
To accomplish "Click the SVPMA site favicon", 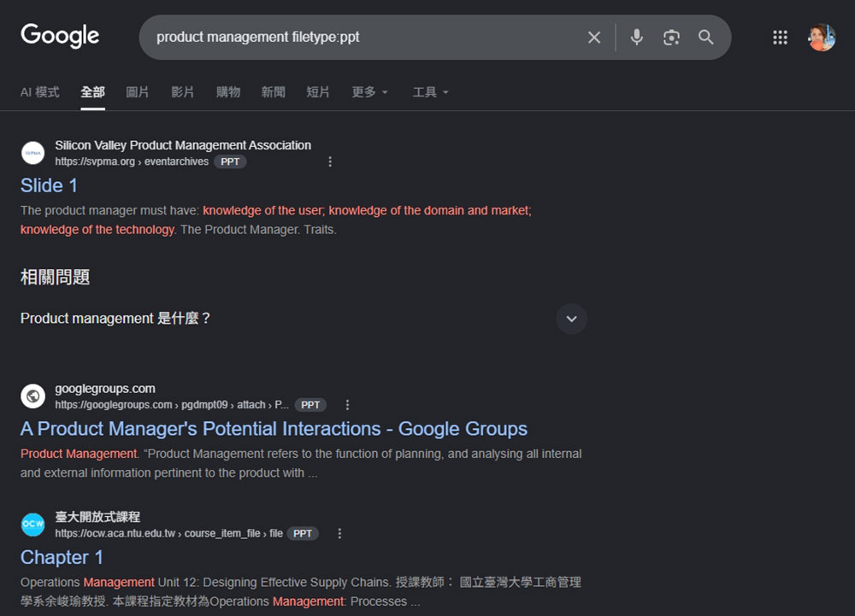I will [32, 153].
